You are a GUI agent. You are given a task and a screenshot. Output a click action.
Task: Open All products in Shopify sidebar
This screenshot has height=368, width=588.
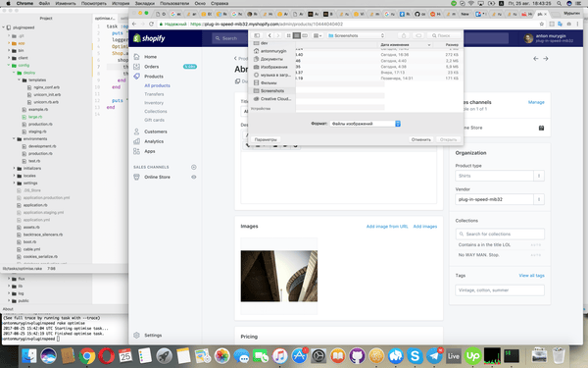[157, 85]
